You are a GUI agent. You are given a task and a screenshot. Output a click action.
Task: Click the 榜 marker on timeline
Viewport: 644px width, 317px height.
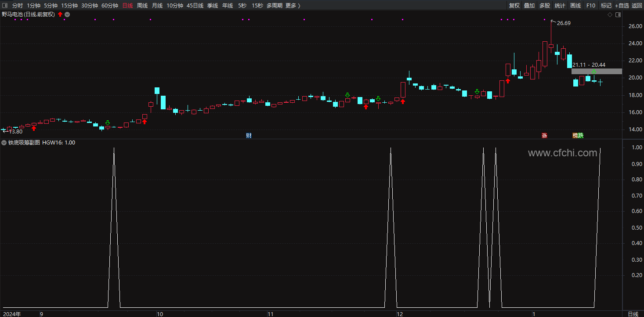tap(575, 136)
